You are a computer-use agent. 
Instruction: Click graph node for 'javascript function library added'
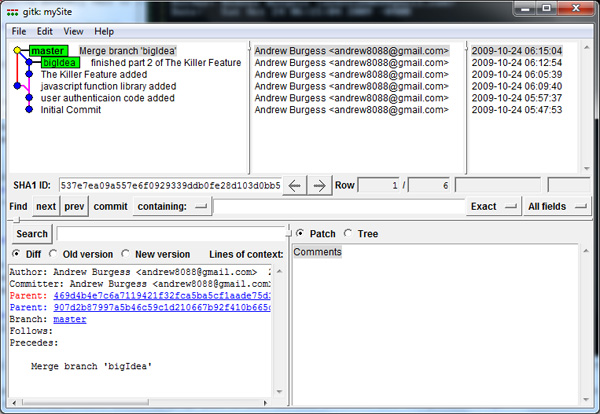(17, 86)
